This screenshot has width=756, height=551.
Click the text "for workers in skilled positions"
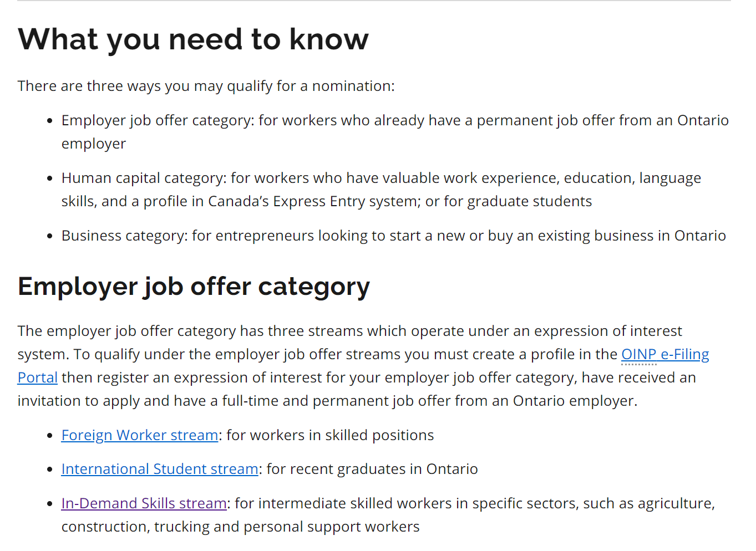click(330, 435)
